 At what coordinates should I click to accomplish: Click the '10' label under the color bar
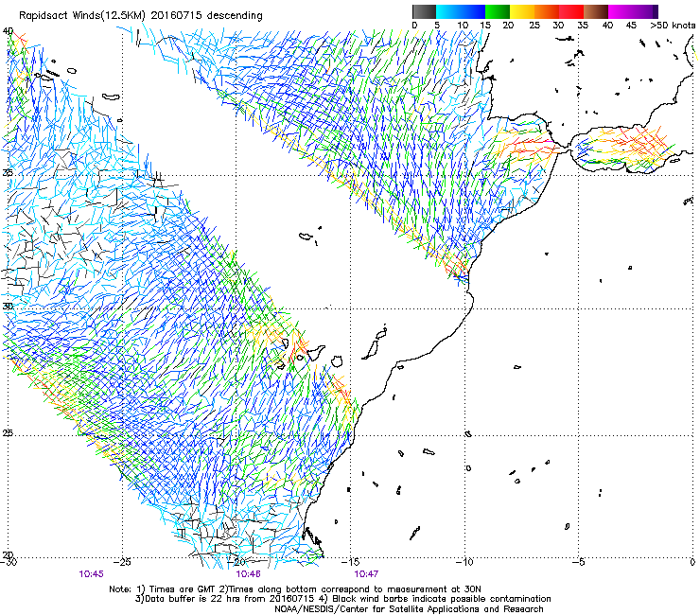[x=463, y=26]
